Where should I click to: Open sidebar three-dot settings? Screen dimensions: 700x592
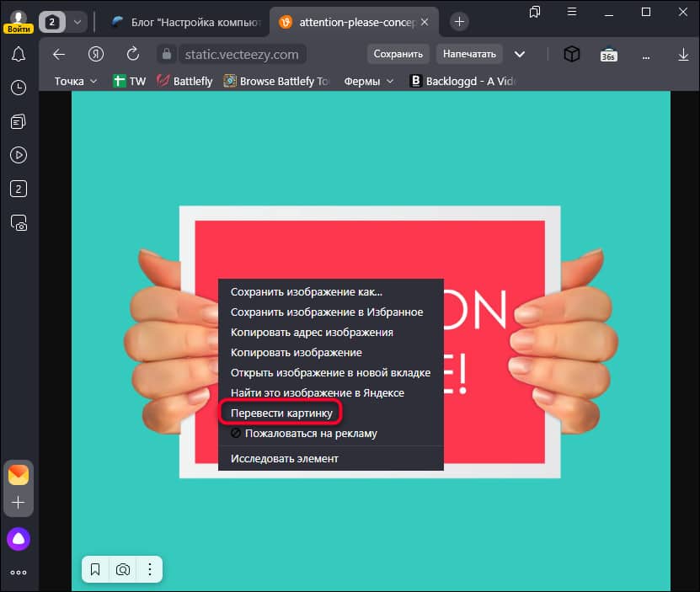click(19, 573)
